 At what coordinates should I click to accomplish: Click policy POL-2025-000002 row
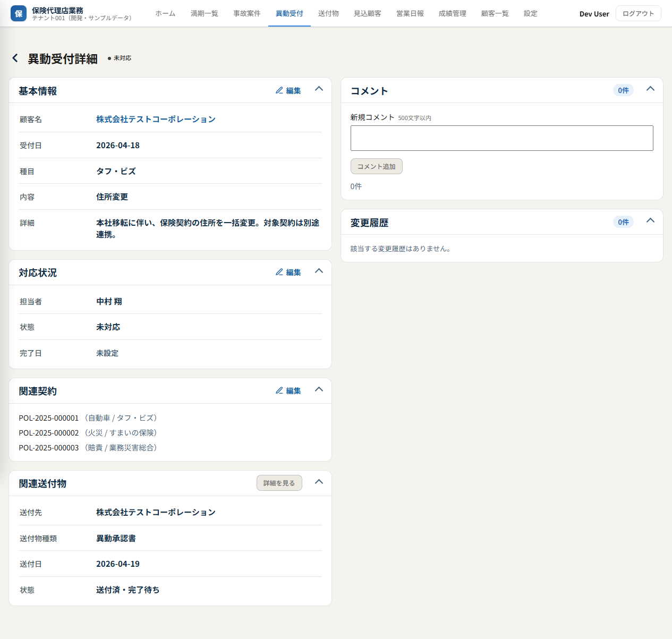click(x=88, y=433)
